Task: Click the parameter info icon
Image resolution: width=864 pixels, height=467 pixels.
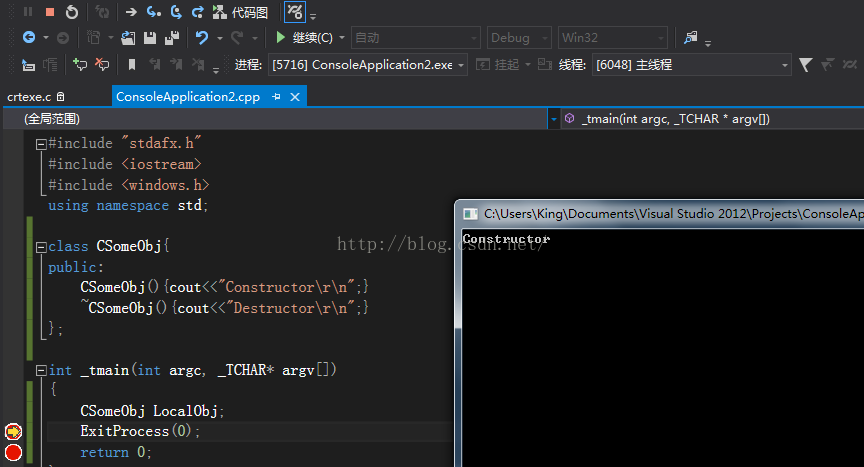Action: point(50,65)
